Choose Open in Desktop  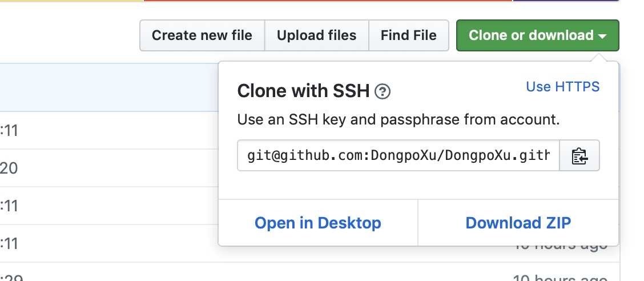click(318, 223)
